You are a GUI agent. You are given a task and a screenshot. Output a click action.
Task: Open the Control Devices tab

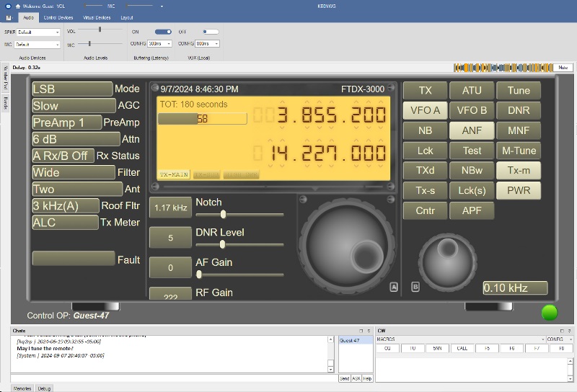click(58, 17)
